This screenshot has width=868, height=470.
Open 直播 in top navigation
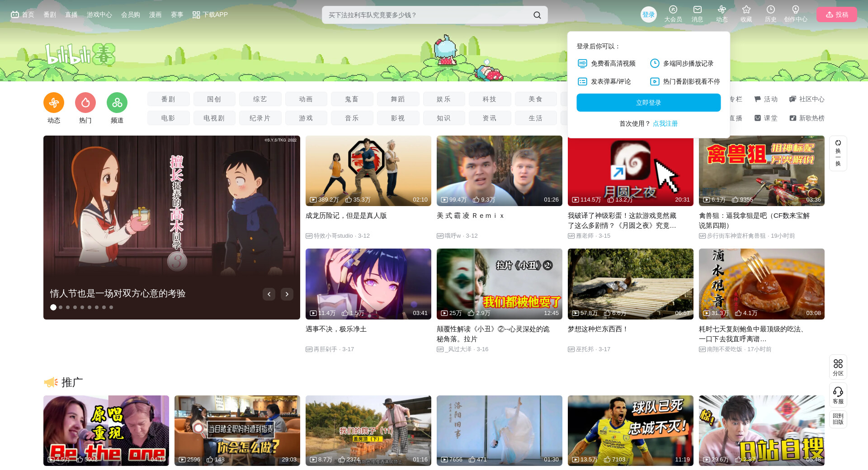click(71, 14)
